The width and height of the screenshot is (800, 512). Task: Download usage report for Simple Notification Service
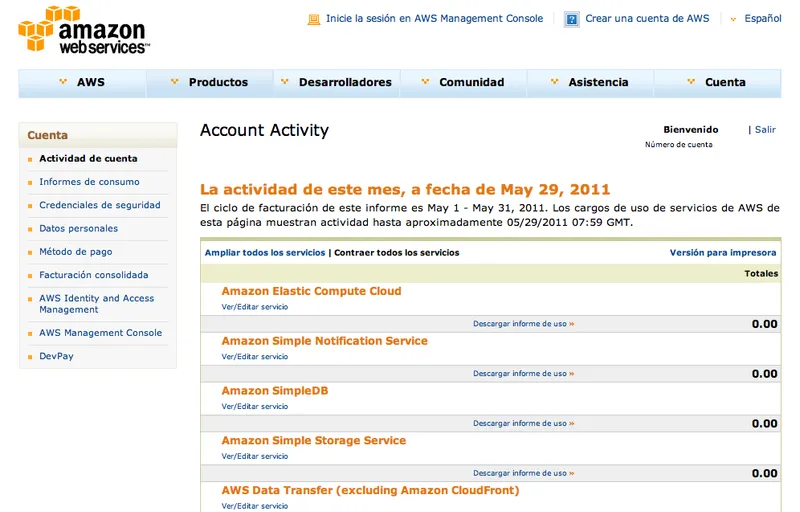click(x=523, y=374)
